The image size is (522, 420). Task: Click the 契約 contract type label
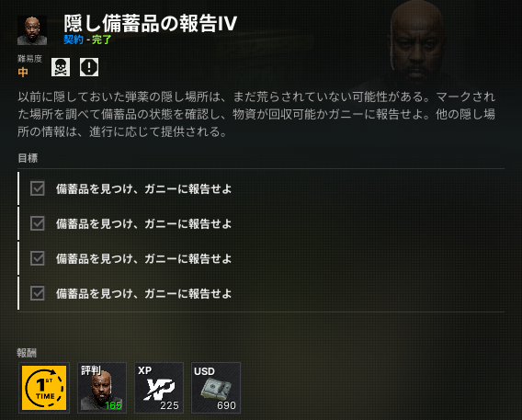click(x=74, y=40)
